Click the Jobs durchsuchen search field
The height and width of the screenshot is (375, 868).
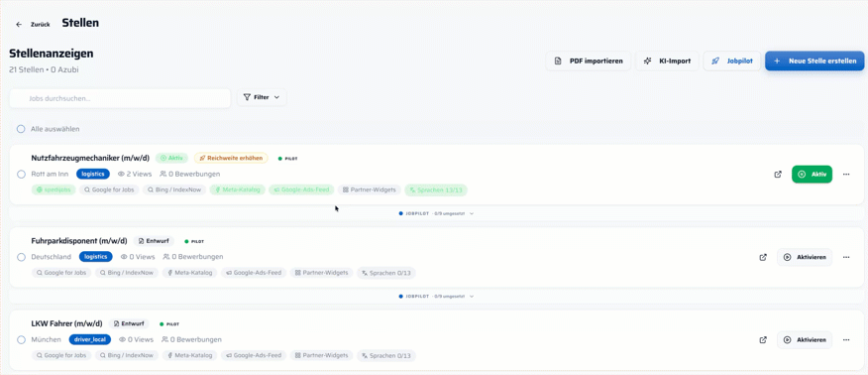(x=120, y=98)
